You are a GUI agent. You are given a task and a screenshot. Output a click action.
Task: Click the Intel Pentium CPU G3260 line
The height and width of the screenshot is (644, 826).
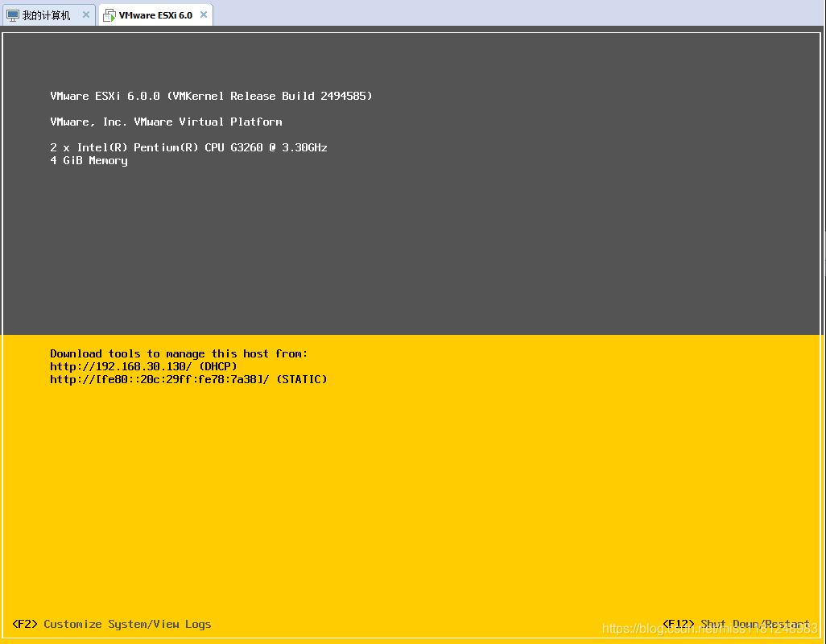188,147
